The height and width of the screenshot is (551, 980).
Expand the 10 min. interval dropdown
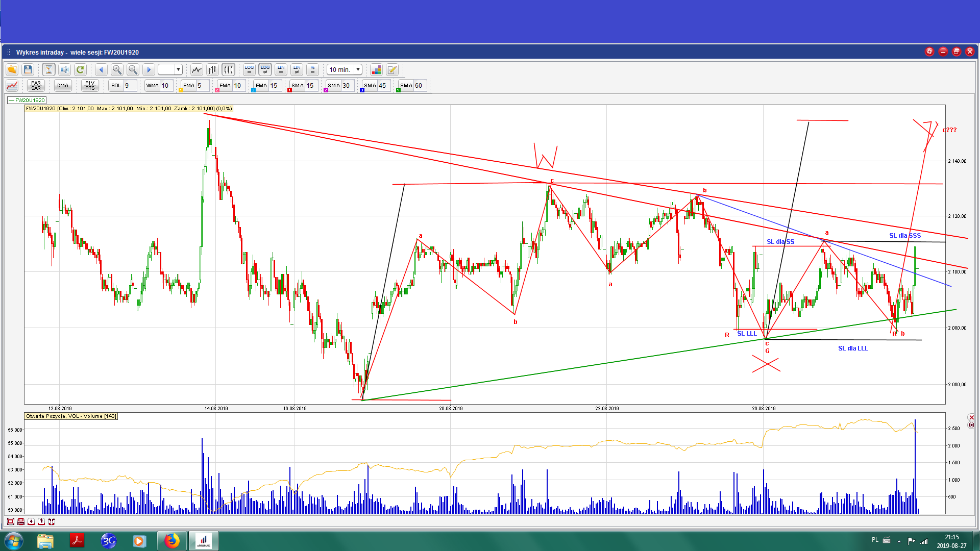(358, 69)
